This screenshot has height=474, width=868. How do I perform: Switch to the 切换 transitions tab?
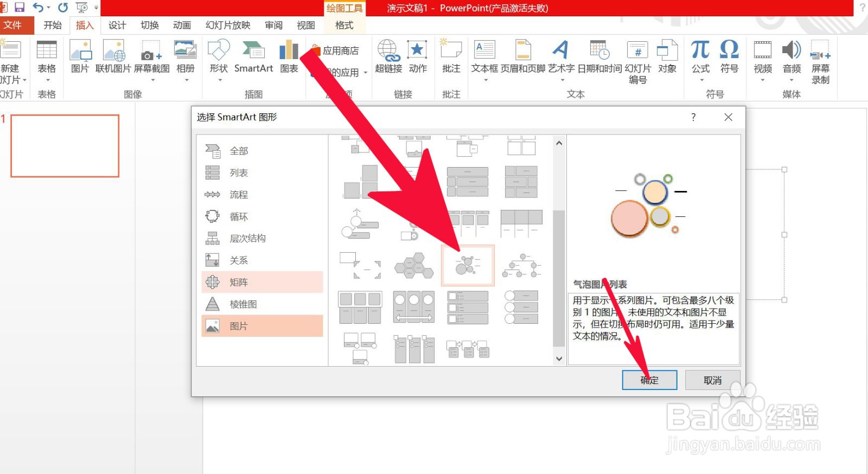(x=150, y=25)
